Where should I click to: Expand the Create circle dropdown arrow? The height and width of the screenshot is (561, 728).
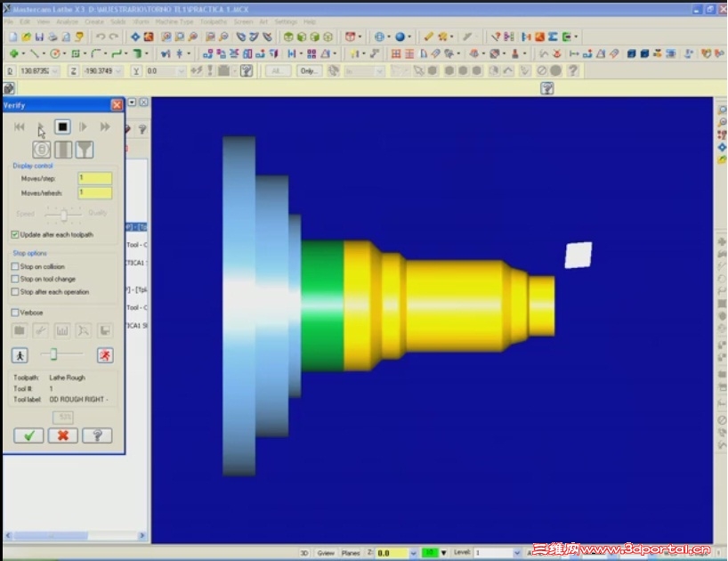pyautogui.click(x=65, y=53)
